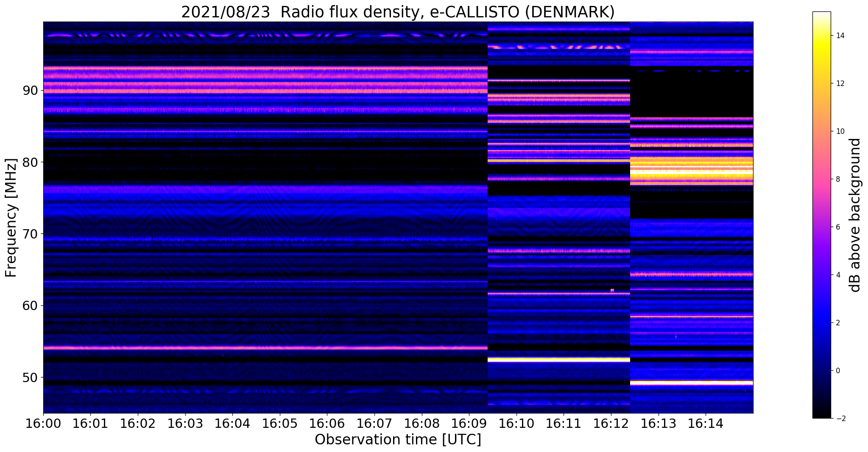Click the white emission line near 49 MHz after 16:12

coord(692,383)
